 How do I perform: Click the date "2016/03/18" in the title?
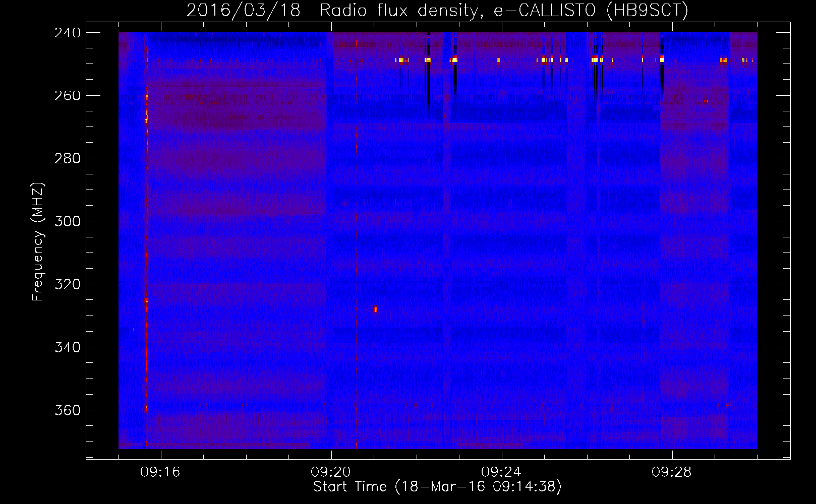pos(244,11)
